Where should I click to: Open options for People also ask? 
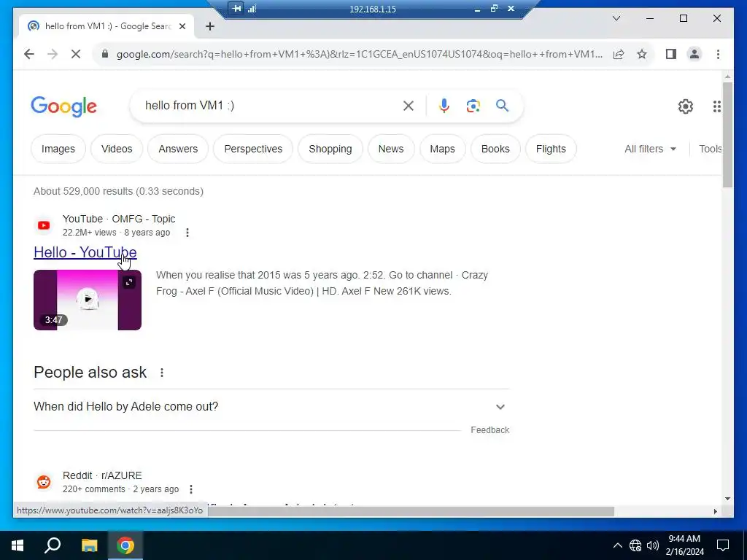(162, 373)
